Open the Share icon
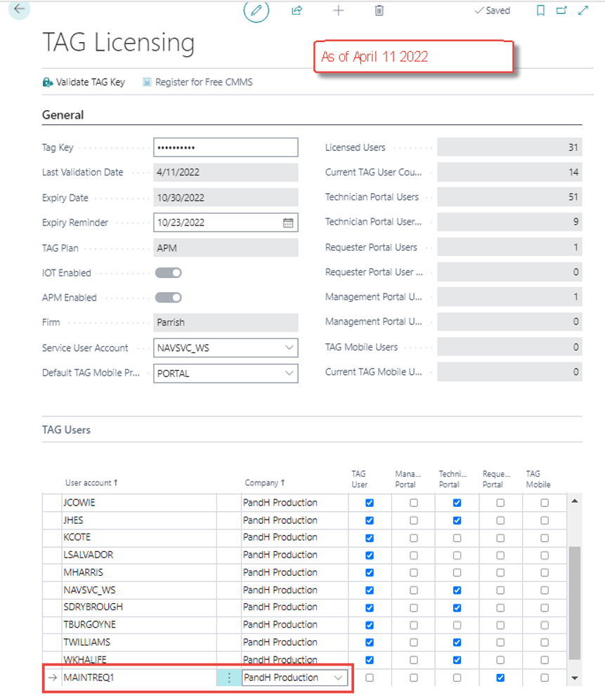605x700 pixels. coord(297,11)
